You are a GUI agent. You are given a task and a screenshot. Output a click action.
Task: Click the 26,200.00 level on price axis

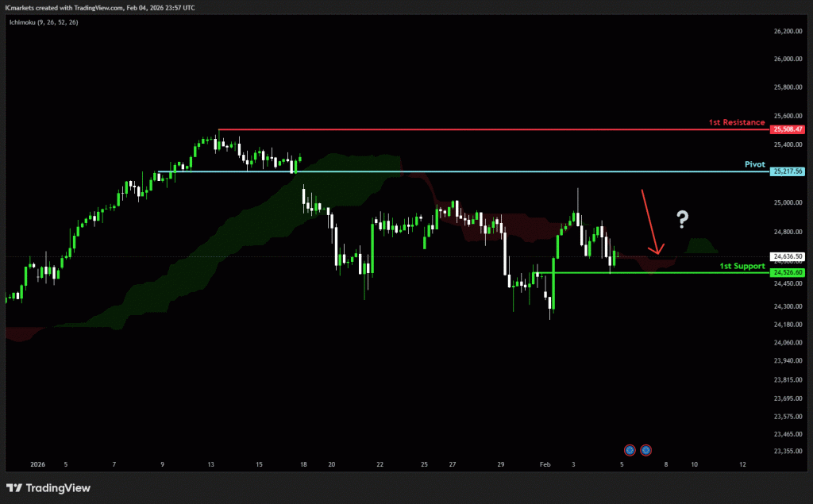(x=788, y=31)
